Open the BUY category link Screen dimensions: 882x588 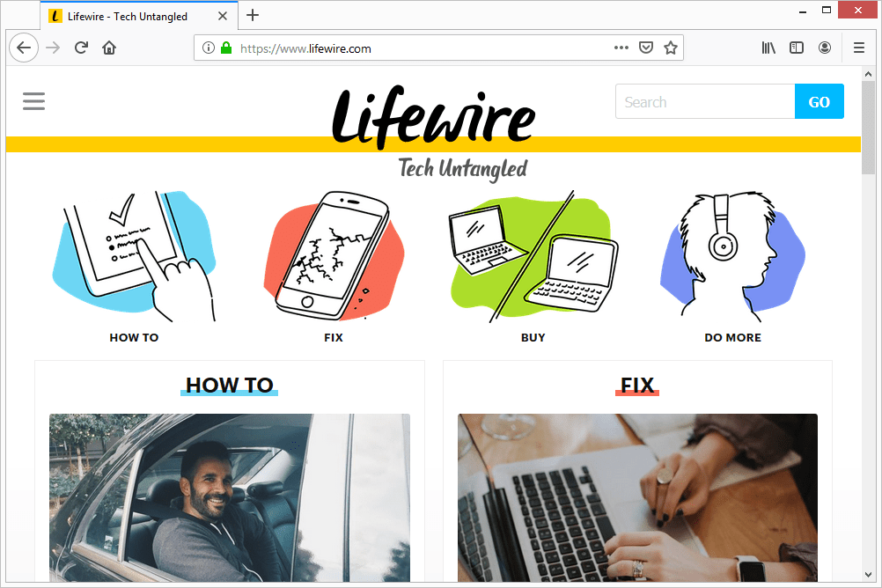point(533,338)
